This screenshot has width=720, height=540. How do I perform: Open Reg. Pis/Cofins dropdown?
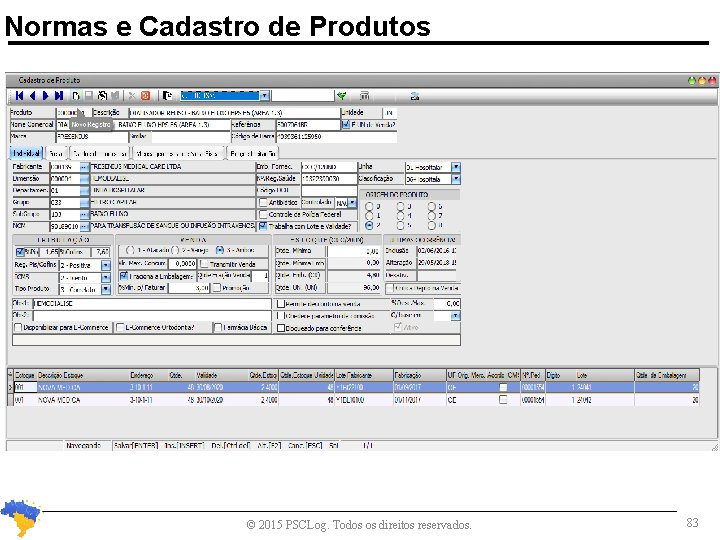pyautogui.click(x=106, y=265)
